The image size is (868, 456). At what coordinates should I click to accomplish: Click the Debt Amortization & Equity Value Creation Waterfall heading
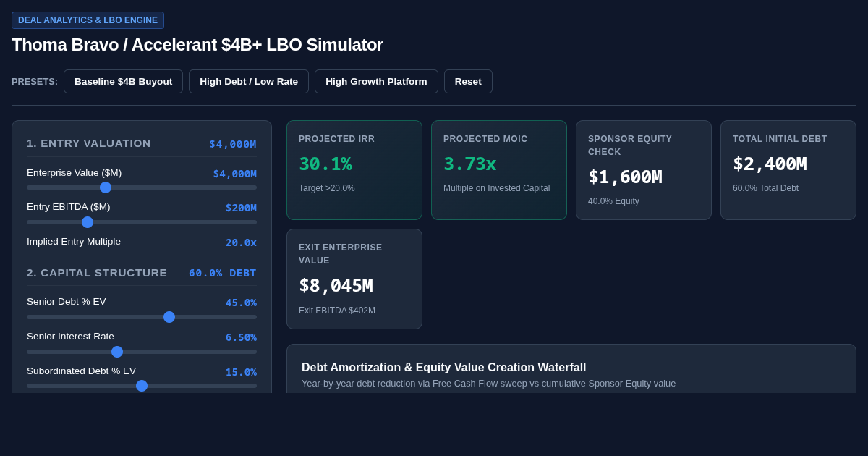(x=444, y=368)
